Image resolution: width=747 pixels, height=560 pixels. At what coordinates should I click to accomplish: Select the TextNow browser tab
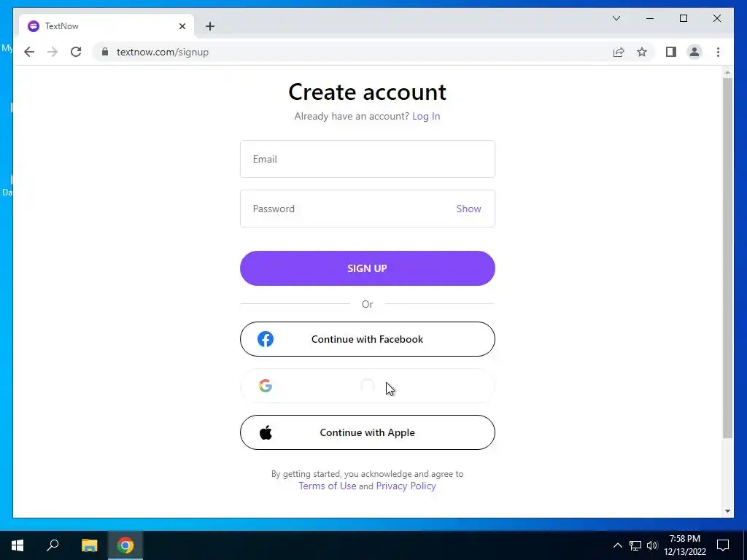[107, 26]
